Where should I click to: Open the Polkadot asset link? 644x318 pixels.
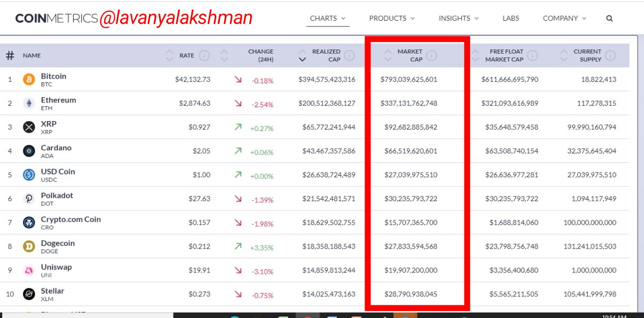click(57, 196)
